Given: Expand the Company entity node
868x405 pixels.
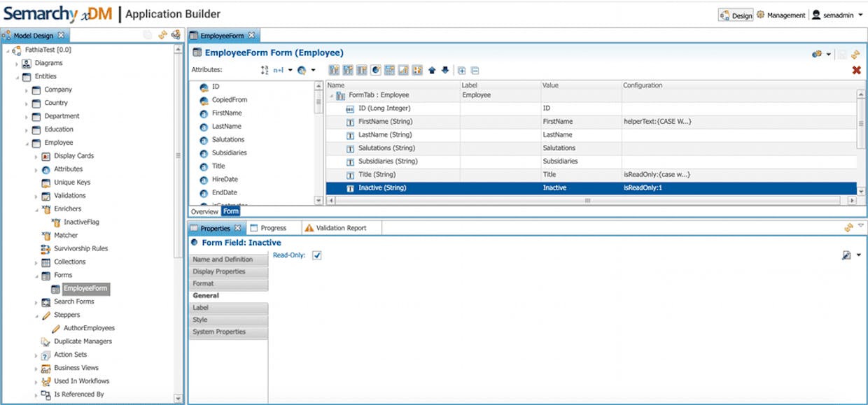Looking at the screenshot, I should click(27, 90).
